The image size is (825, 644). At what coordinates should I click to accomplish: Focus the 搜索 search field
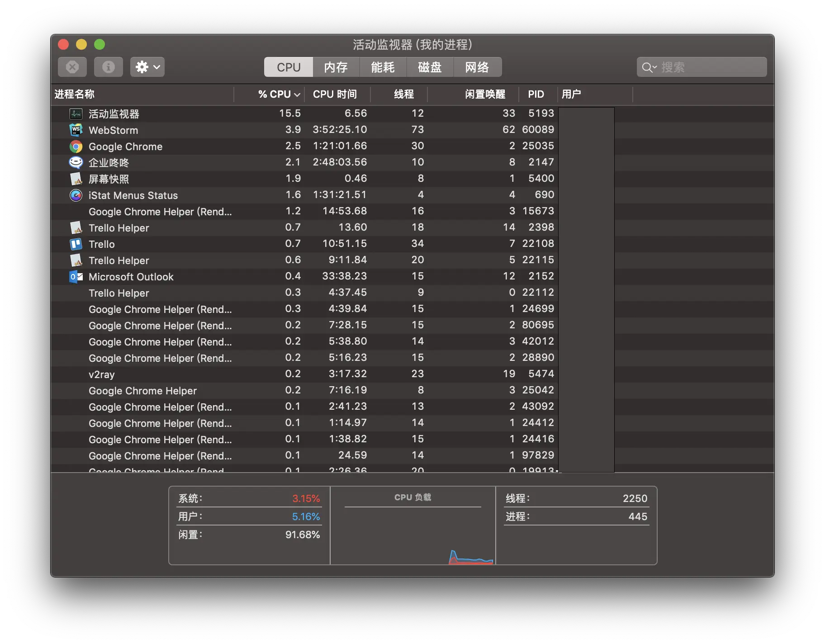(702, 67)
